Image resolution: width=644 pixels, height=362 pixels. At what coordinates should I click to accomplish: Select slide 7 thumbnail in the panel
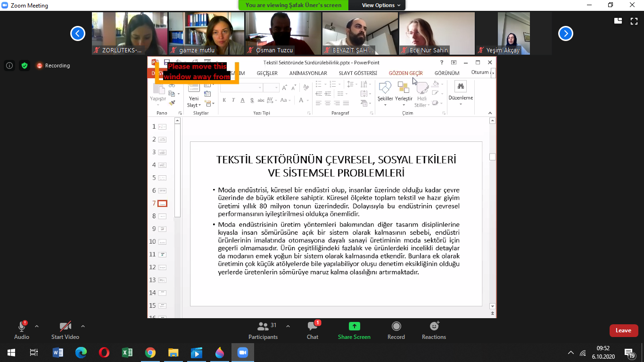coord(162,203)
